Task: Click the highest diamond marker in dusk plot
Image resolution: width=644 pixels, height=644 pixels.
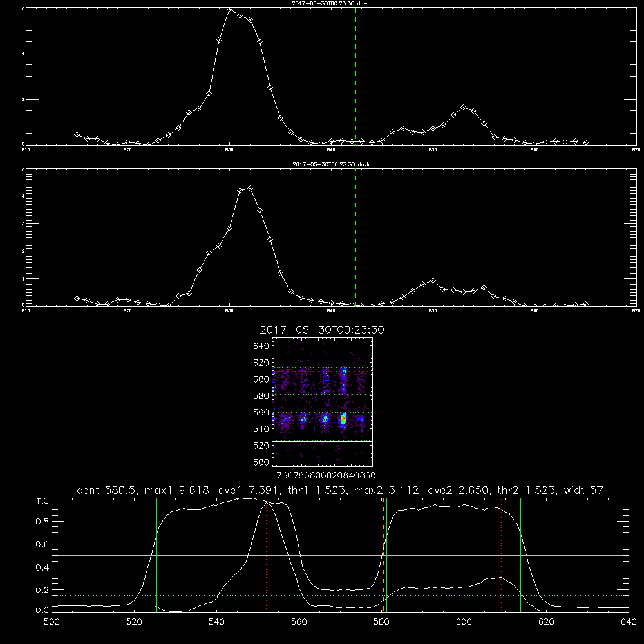Action: (x=250, y=189)
